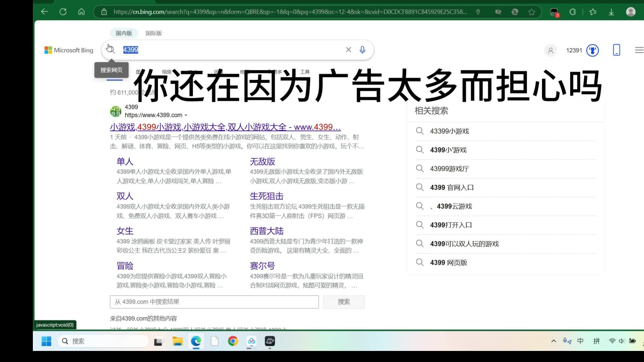The height and width of the screenshot is (362, 644).
Task: Open the 无敌版 sitelink
Action: (x=262, y=161)
